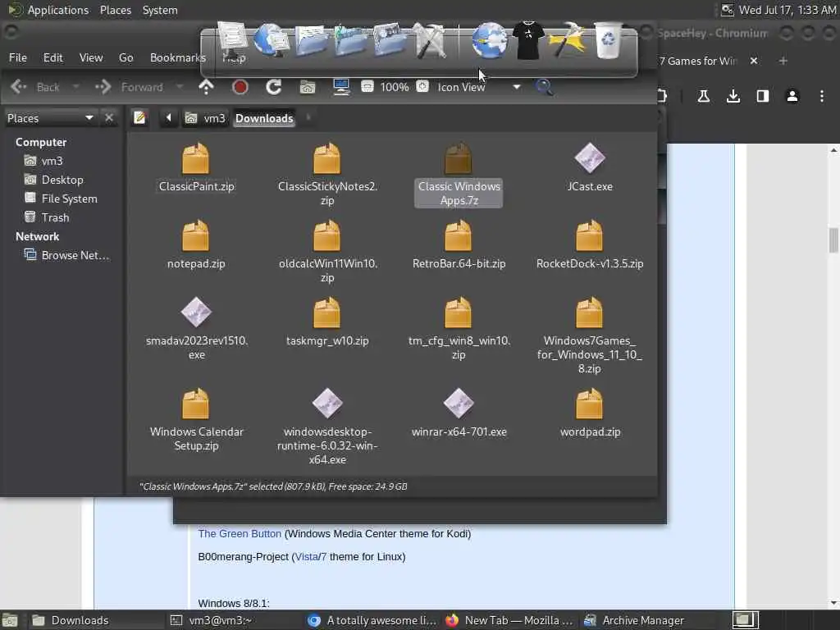The width and height of the screenshot is (840, 630).
Task: Click Chromium's profile avatar icon
Action: (x=792, y=96)
